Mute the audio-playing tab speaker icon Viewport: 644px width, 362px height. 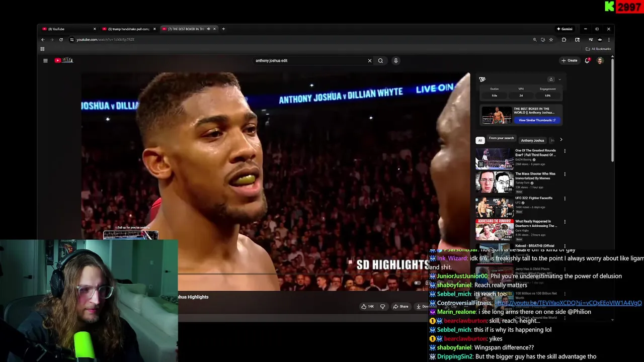pyautogui.click(x=208, y=29)
